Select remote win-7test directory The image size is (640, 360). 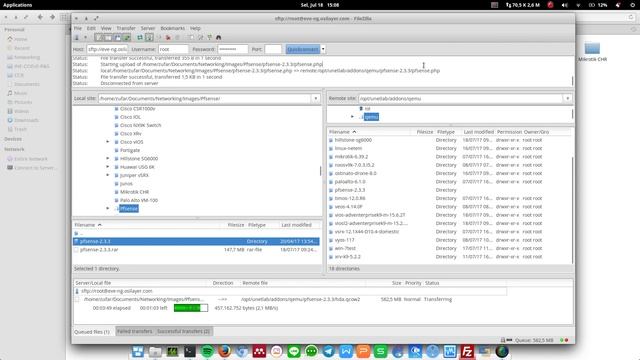tap(345, 248)
